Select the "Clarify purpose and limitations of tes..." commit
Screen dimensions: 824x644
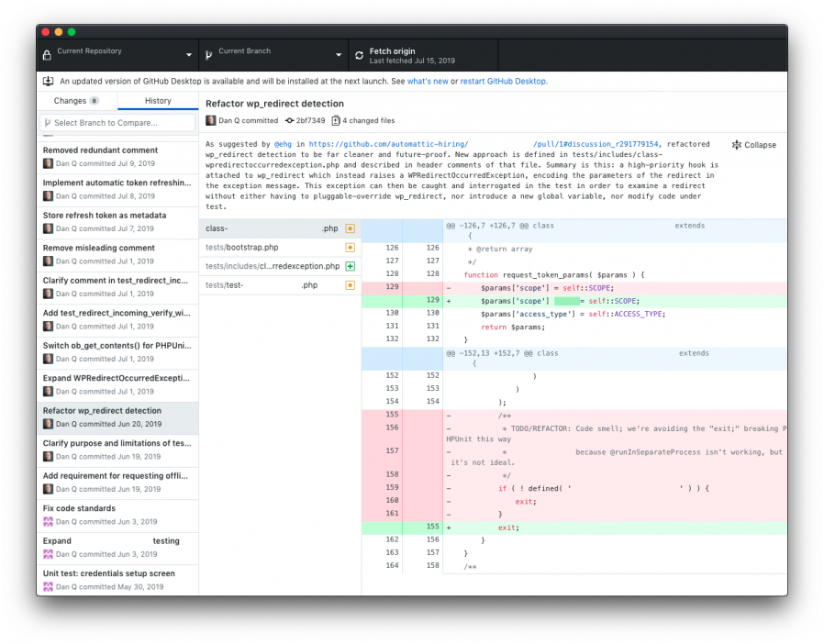(117, 450)
